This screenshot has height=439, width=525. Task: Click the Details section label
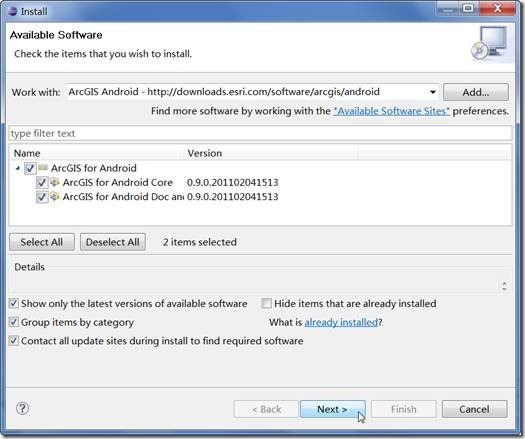click(29, 267)
